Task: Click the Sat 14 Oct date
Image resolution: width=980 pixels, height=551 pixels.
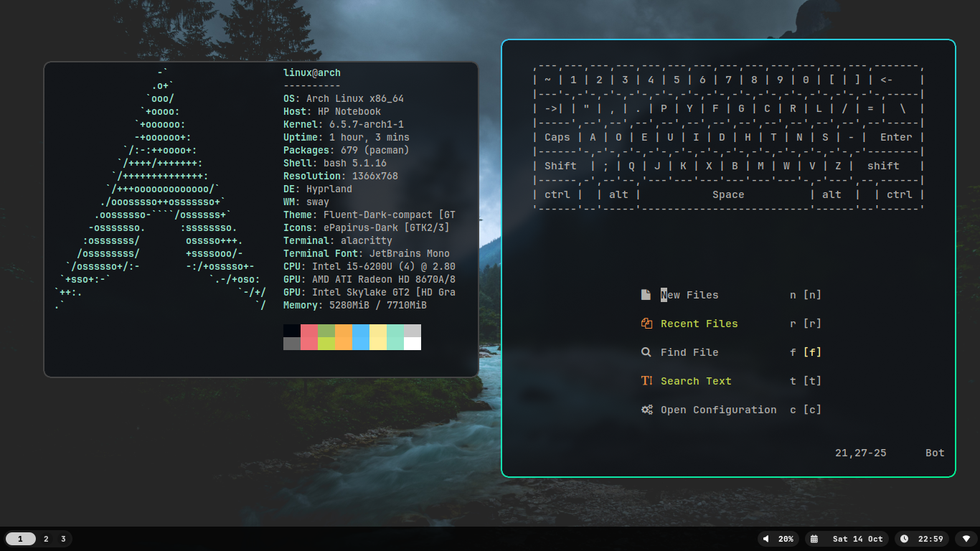Action: 857,539
